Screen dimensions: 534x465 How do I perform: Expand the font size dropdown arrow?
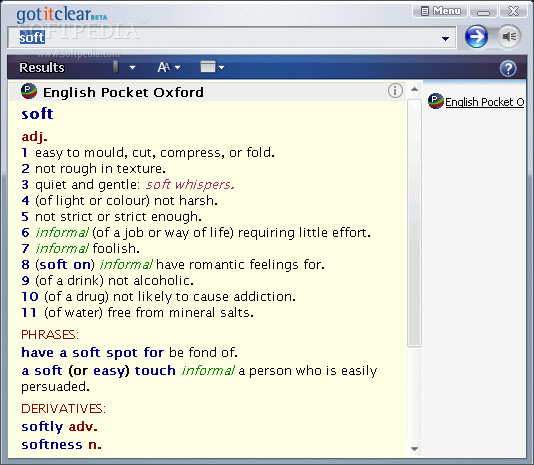tap(177, 68)
